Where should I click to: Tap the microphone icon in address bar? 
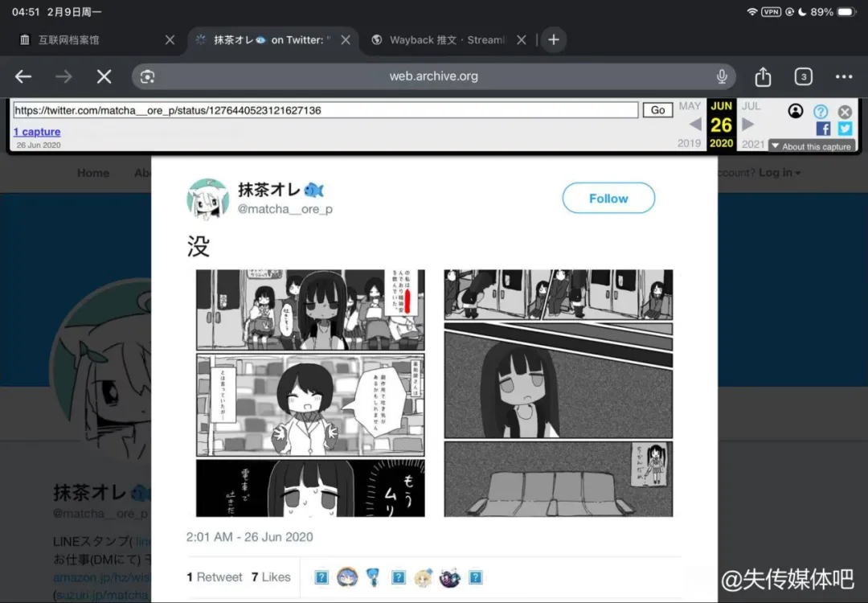(x=721, y=76)
